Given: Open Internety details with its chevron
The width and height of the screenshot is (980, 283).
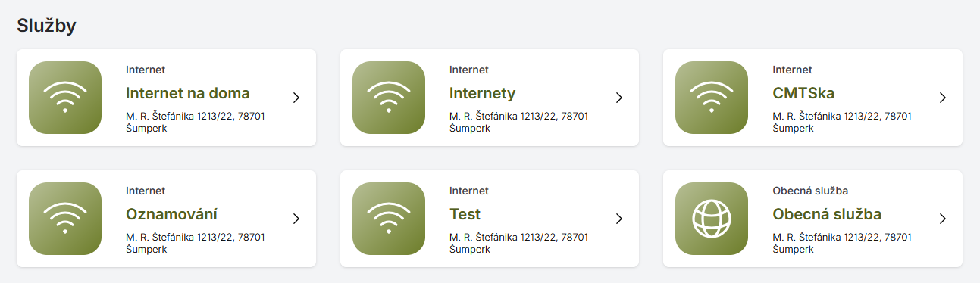Looking at the screenshot, I should 619,98.
